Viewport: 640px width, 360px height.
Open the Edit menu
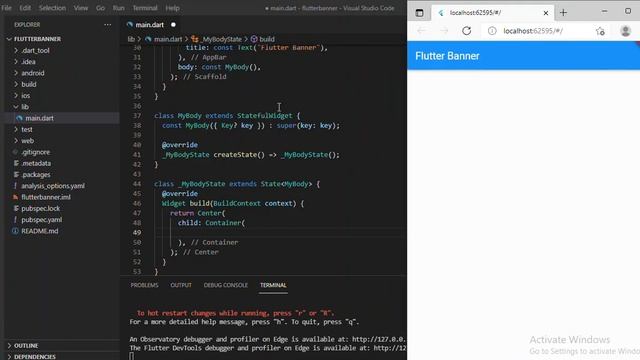[x=25, y=8]
